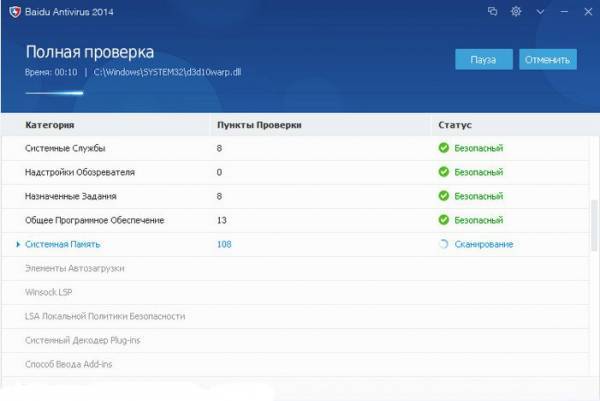Click the Отменить button
The height and width of the screenshot is (401, 600).
(x=548, y=59)
